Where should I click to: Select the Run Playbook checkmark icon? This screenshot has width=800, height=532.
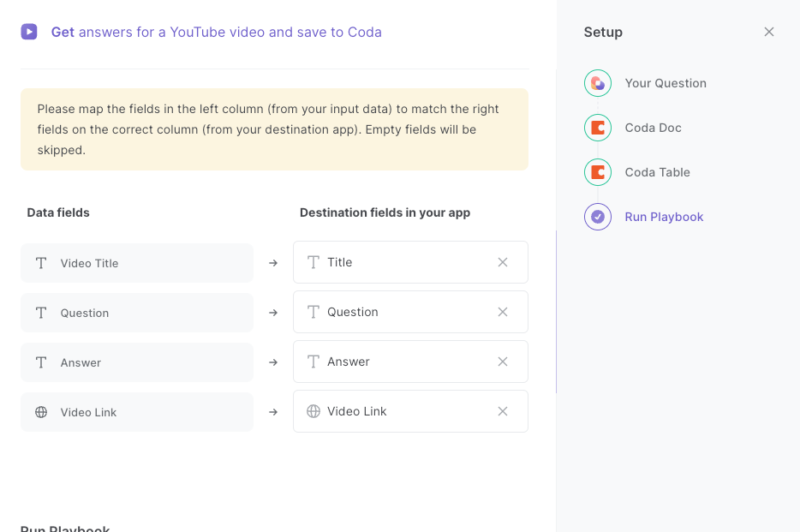598,217
